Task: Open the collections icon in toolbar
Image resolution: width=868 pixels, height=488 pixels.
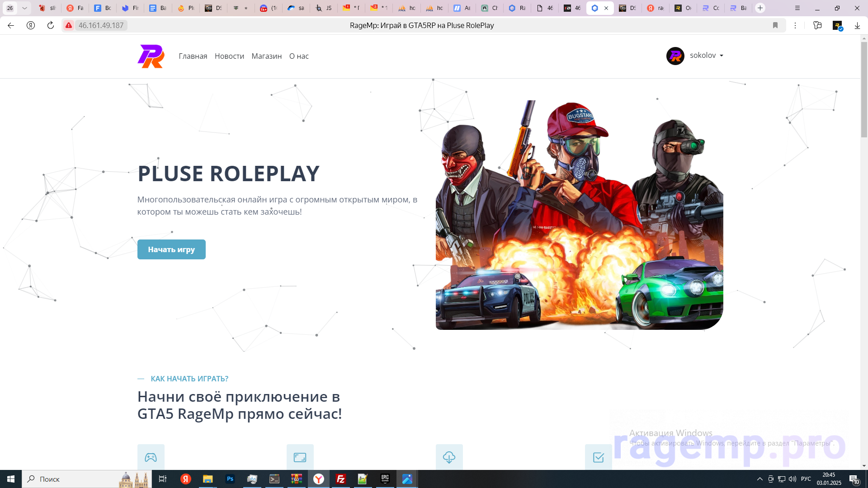Action: pyautogui.click(x=817, y=25)
